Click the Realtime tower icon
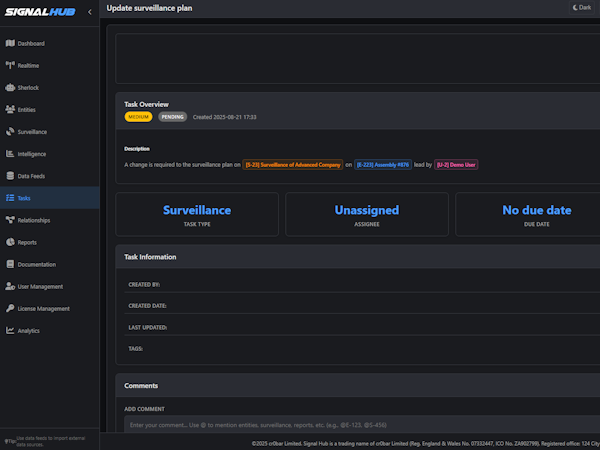600x450 pixels. click(x=10, y=65)
